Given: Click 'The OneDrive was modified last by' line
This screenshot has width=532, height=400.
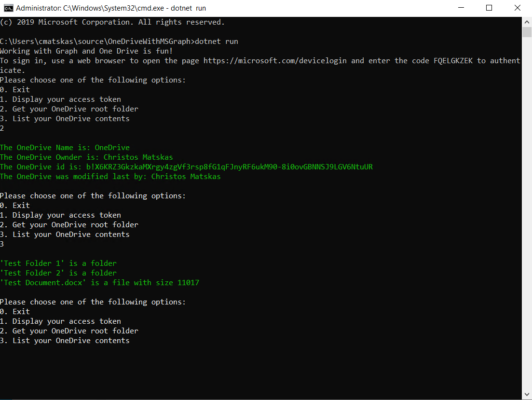Looking at the screenshot, I should pyautogui.click(x=110, y=177).
